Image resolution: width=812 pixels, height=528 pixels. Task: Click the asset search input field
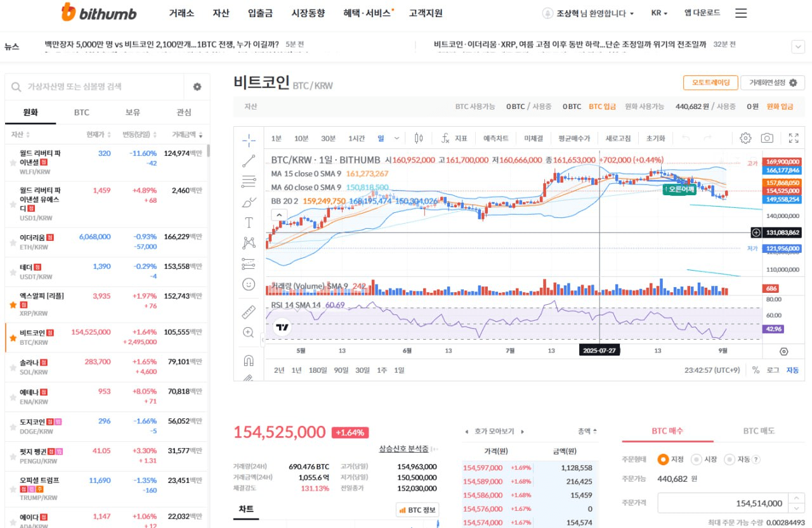pyautogui.click(x=95, y=87)
